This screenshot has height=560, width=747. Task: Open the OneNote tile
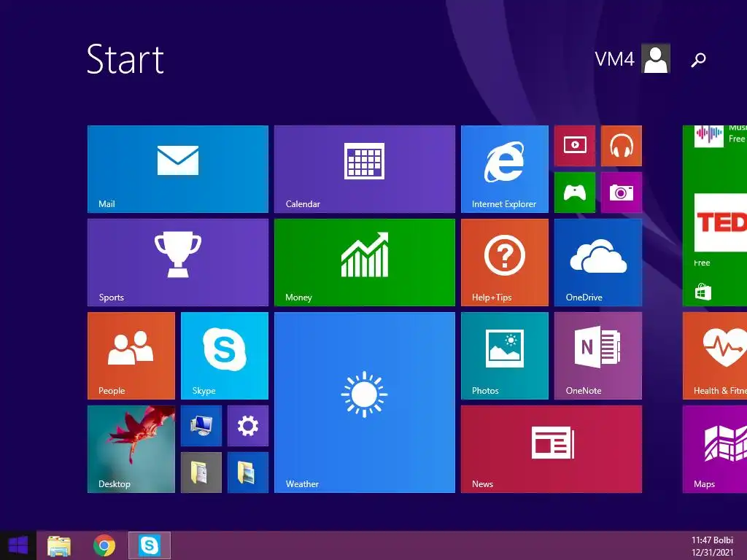598,356
